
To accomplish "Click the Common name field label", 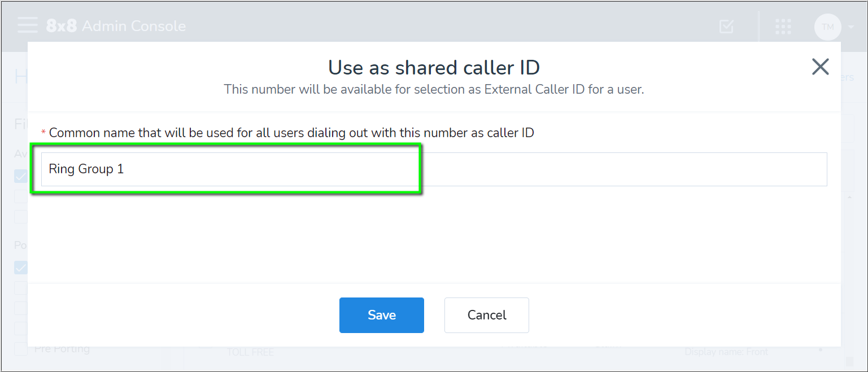I will coord(291,133).
